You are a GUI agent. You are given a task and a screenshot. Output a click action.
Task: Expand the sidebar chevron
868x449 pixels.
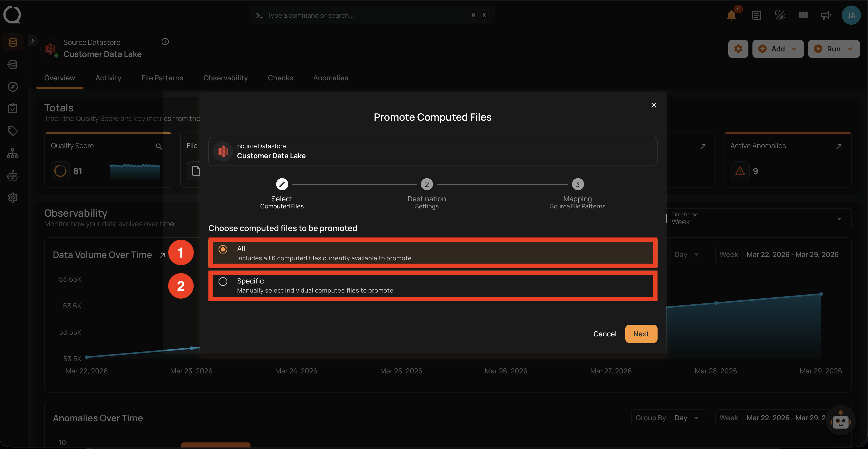tap(33, 41)
